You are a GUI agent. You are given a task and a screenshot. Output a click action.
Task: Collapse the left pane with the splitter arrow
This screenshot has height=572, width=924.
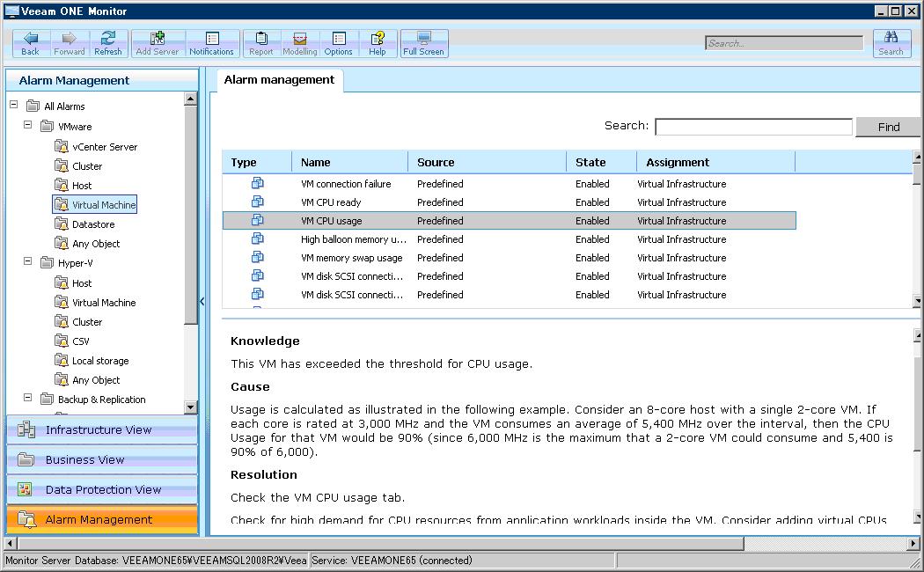tap(202, 302)
